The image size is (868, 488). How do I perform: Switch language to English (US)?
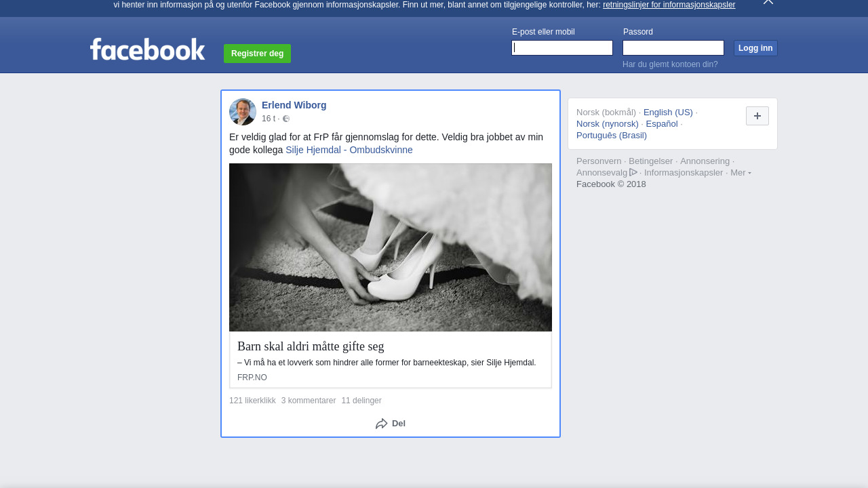[x=668, y=113]
